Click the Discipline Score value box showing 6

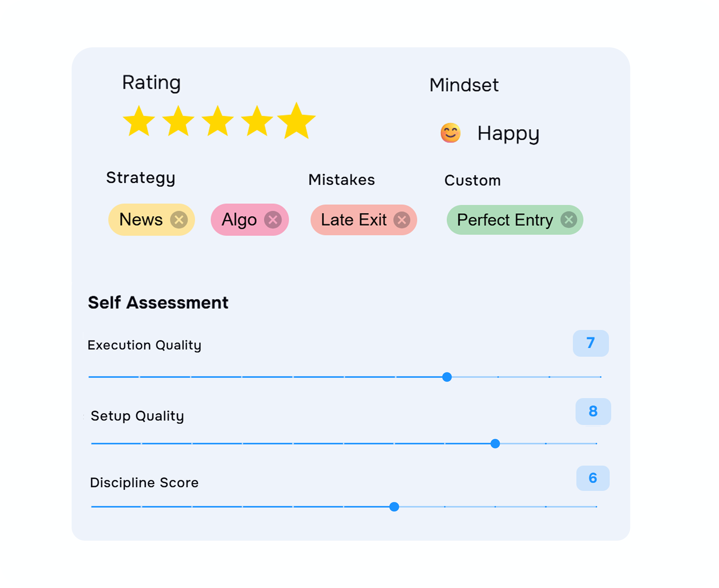click(593, 478)
